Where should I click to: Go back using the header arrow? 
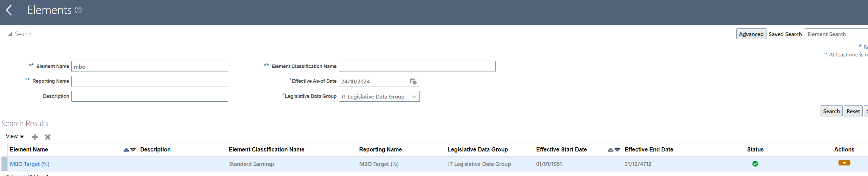tap(9, 10)
